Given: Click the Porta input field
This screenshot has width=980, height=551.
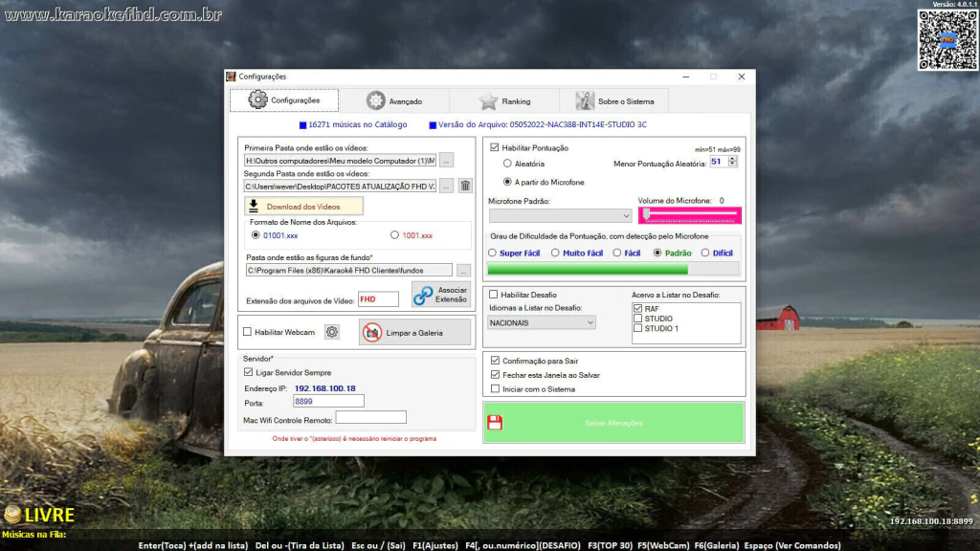Looking at the screenshot, I should pyautogui.click(x=327, y=402).
